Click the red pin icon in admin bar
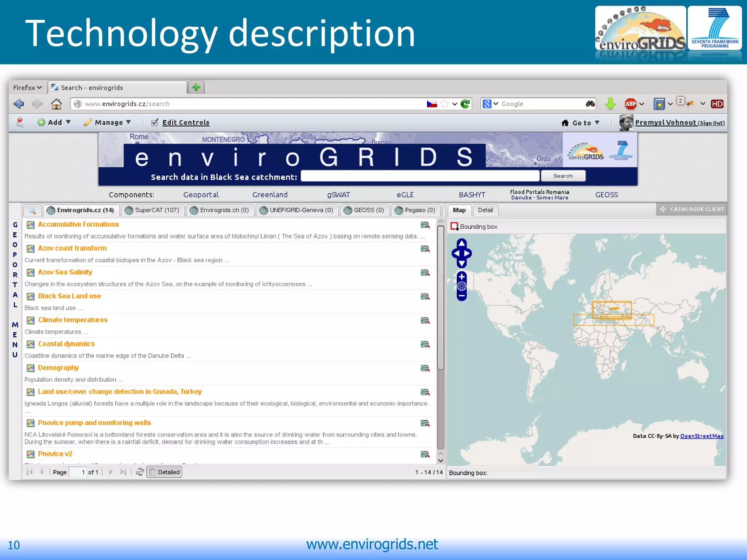Viewport: 747px width, 560px height. [x=19, y=122]
